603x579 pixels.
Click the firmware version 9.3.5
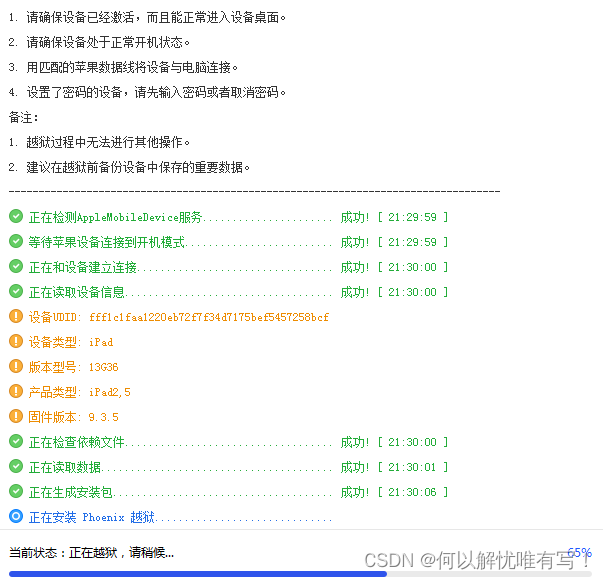tap(103, 417)
